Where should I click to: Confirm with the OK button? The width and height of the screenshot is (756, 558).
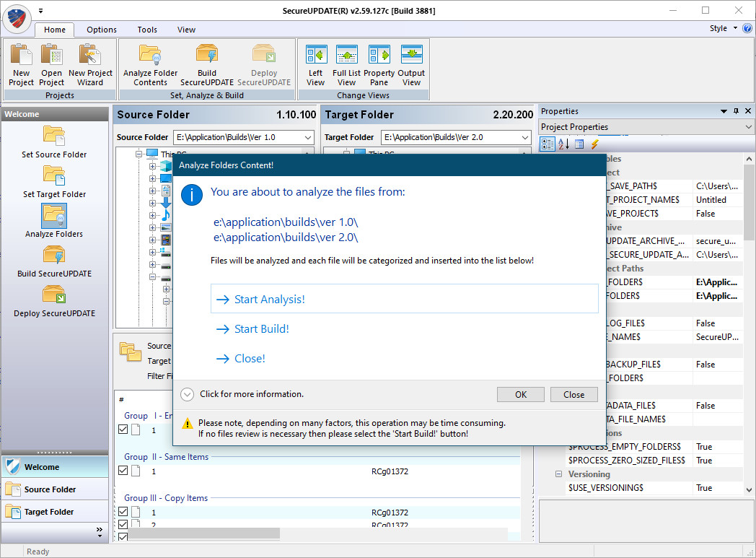click(x=521, y=395)
